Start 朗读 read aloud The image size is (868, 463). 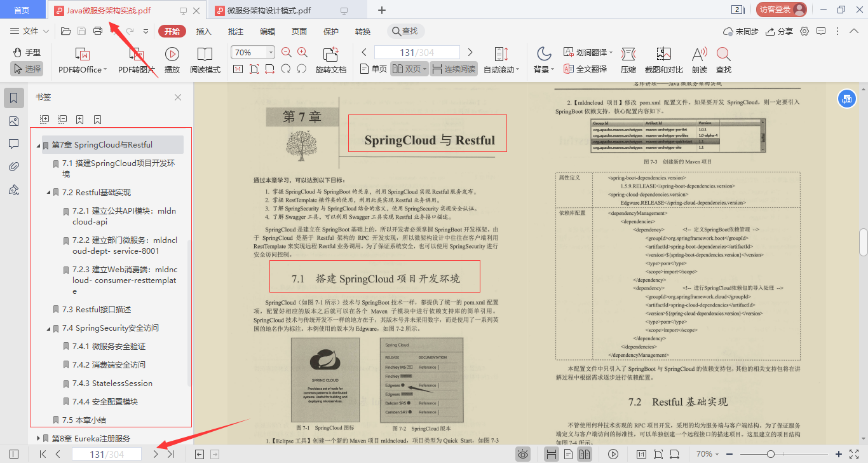(x=700, y=61)
